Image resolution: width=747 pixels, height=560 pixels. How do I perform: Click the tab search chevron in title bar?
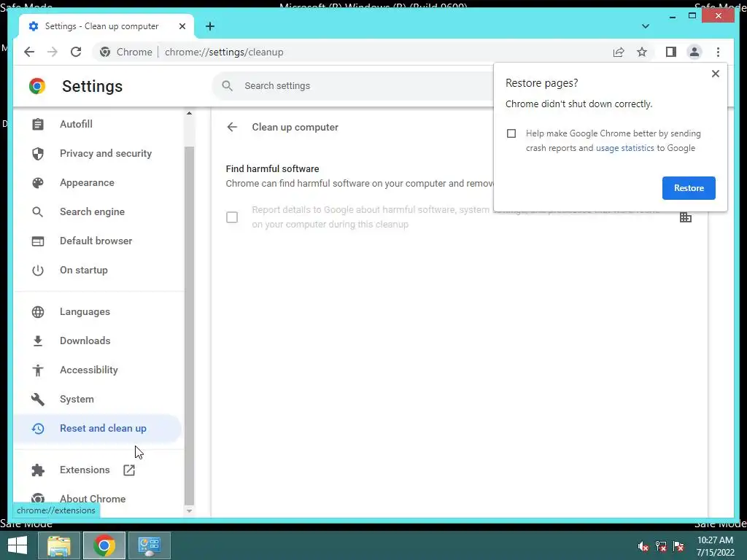645,26
